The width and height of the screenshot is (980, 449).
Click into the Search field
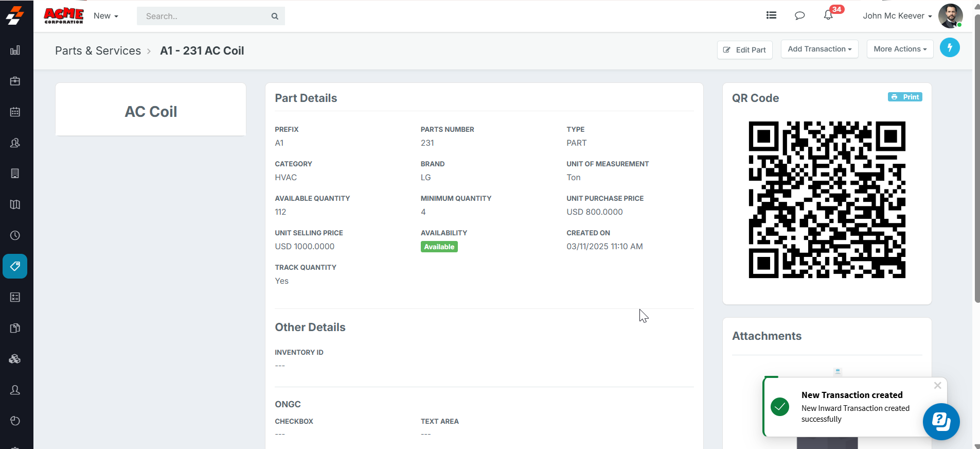[206, 16]
